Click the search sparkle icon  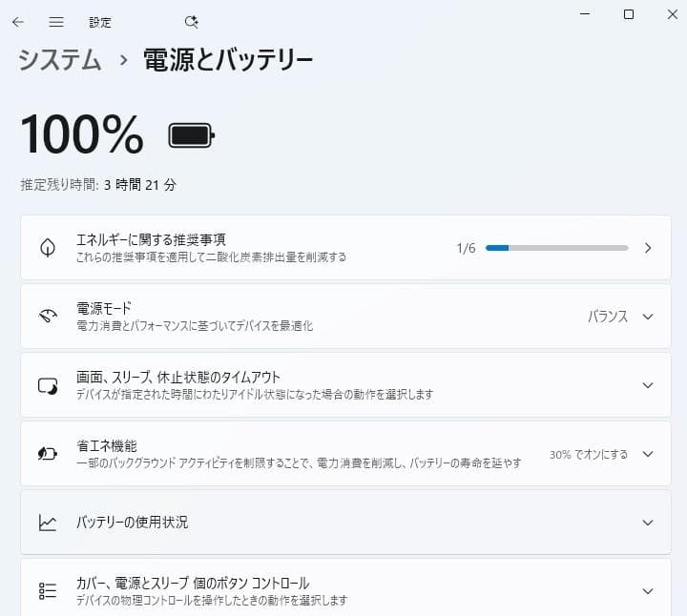coord(192,22)
